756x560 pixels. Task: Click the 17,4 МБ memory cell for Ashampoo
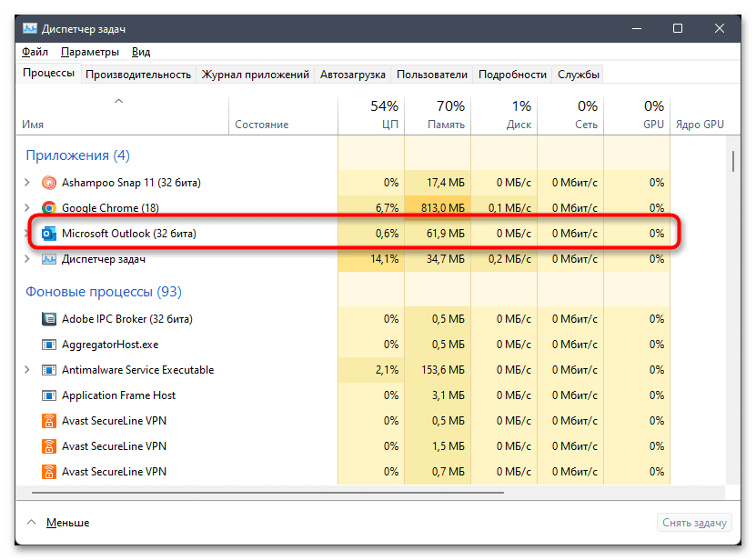tap(438, 183)
